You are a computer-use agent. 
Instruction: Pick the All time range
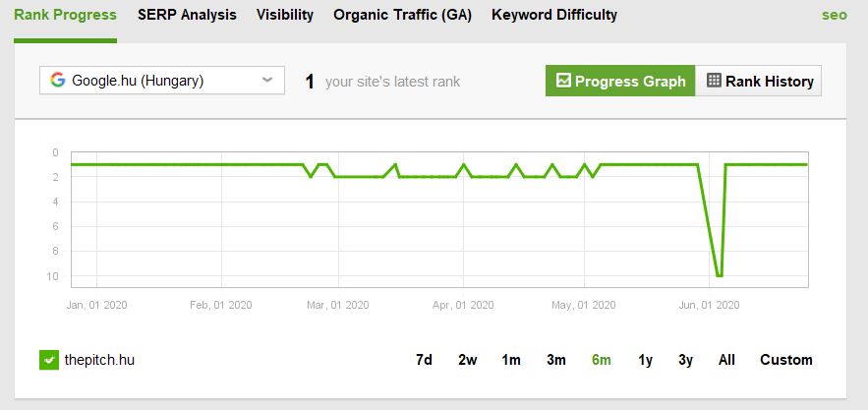[726, 360]
